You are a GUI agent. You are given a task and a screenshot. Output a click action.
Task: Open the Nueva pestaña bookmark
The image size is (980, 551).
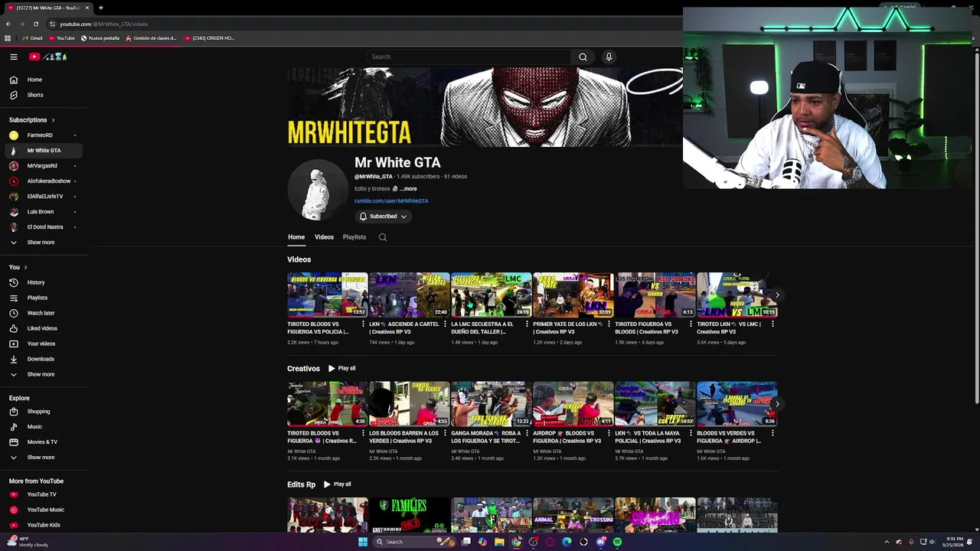click(x=100, y=37)
